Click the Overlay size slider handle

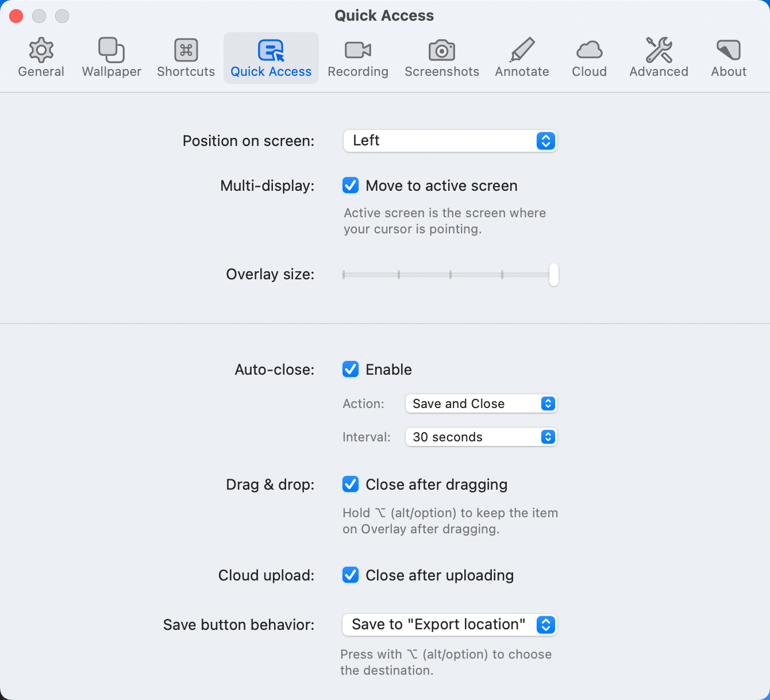pyautogui.click(x=553, y=275)
